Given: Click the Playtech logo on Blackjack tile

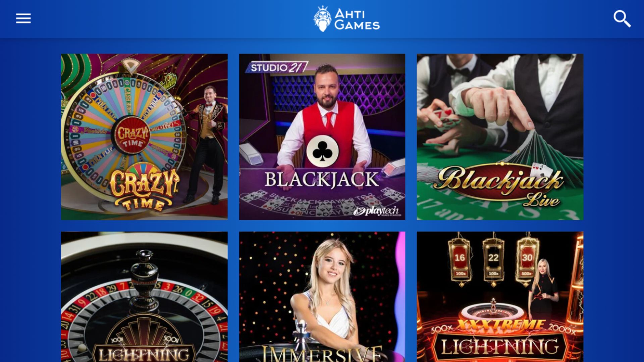Looking at the screenshot, I should click(x=377, y=211).
